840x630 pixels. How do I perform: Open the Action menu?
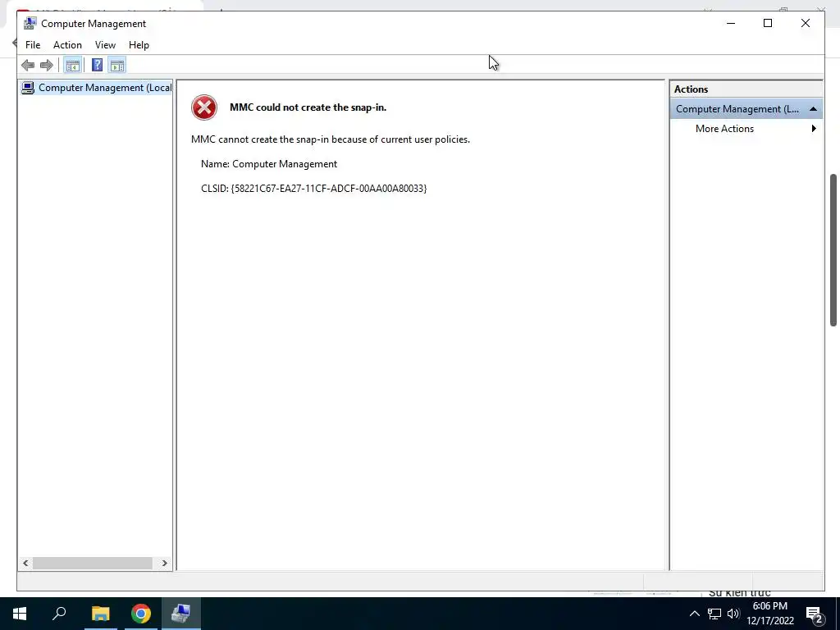click(67, 45)
